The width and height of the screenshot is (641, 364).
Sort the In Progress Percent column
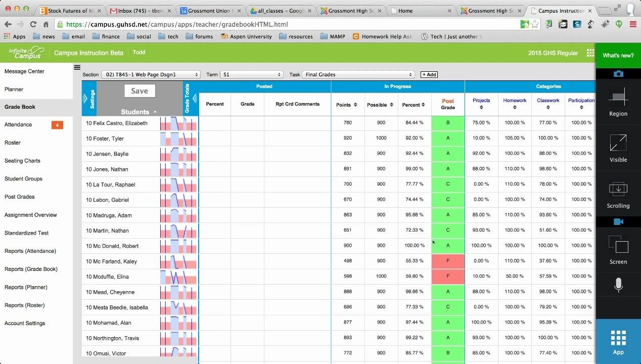[423, 105]
